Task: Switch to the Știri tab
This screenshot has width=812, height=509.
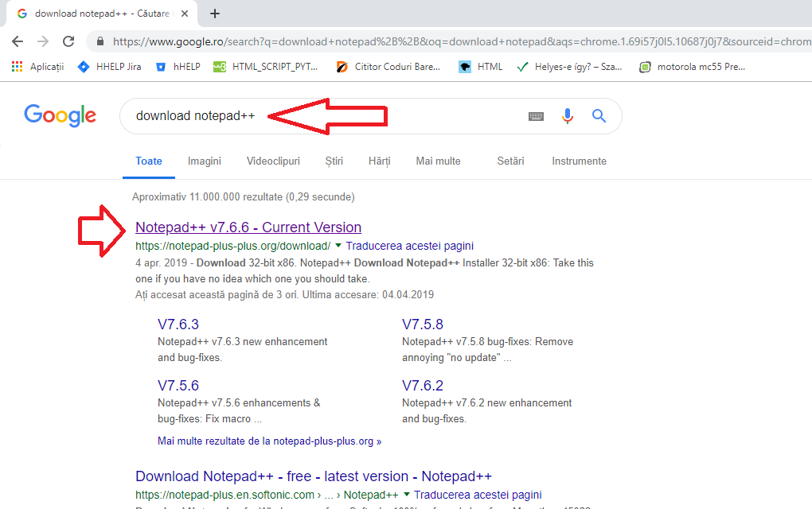Action: pos(334,161)
